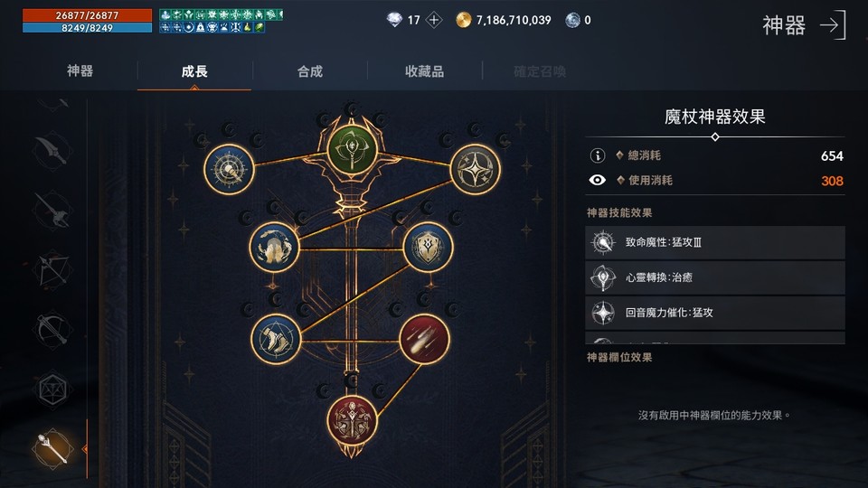Click the crosshair target skill node
Viewport: 868px width, 488px height.
point(229,169)
